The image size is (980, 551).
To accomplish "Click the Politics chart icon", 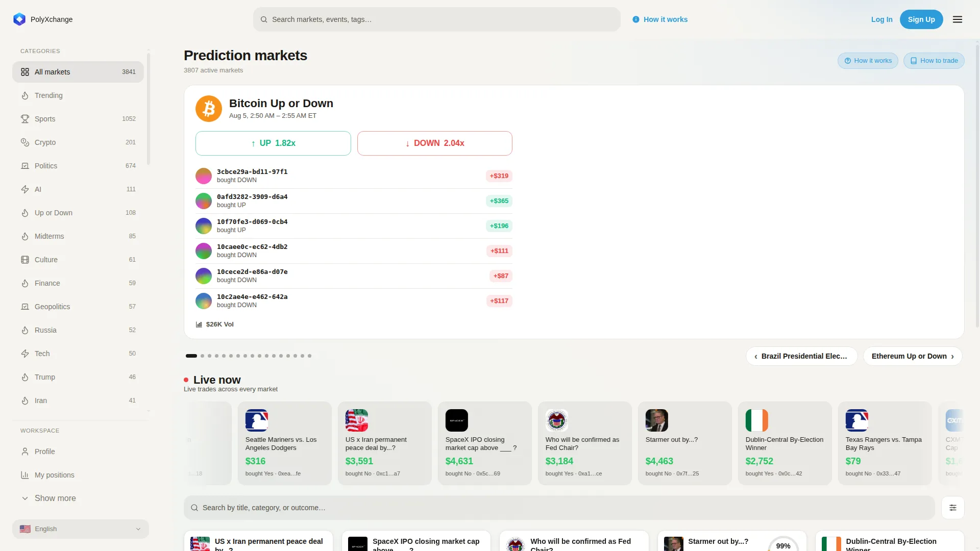I will 25,166.
